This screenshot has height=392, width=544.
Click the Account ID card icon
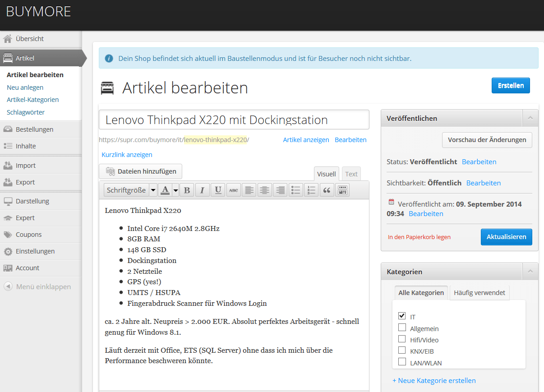point(8,268)
